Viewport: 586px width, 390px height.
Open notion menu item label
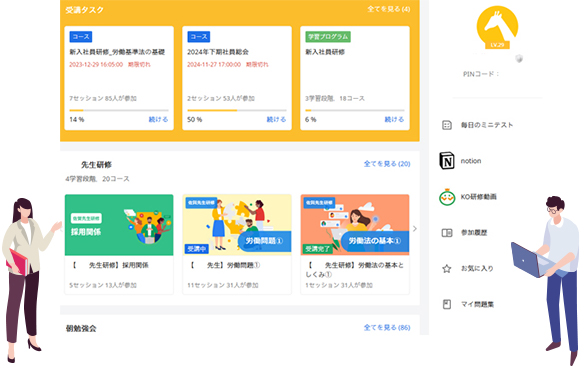[x=471, y=161]
